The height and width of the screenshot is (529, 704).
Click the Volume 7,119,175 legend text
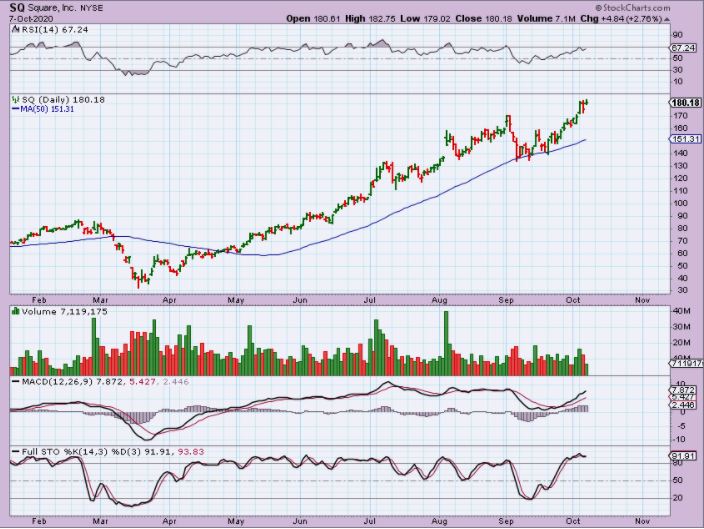tap(65, 311)
